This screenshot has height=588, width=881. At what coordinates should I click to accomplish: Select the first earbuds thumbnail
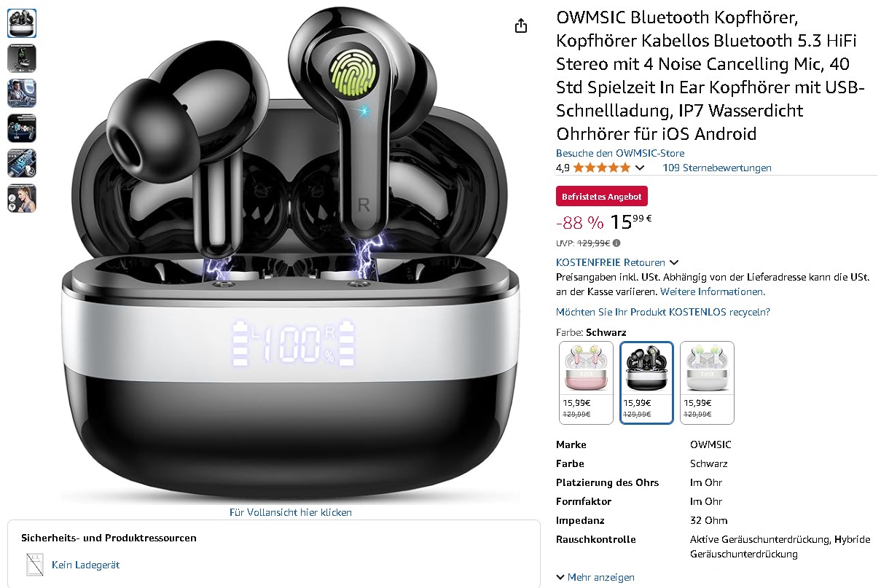(x=22, y=23)
